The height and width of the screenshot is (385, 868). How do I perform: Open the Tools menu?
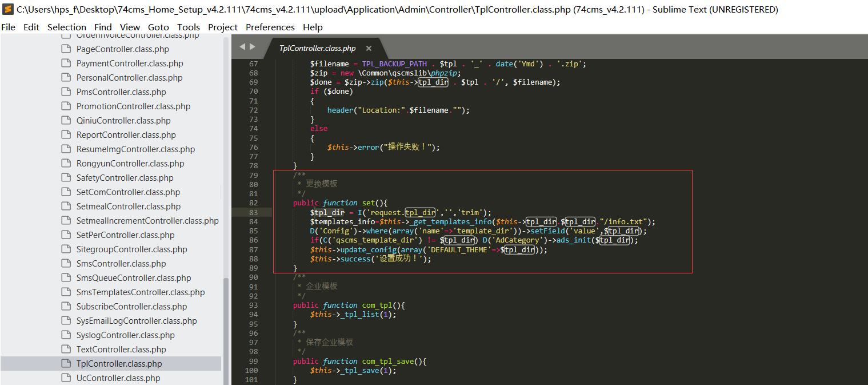click(x=189, y=27)
